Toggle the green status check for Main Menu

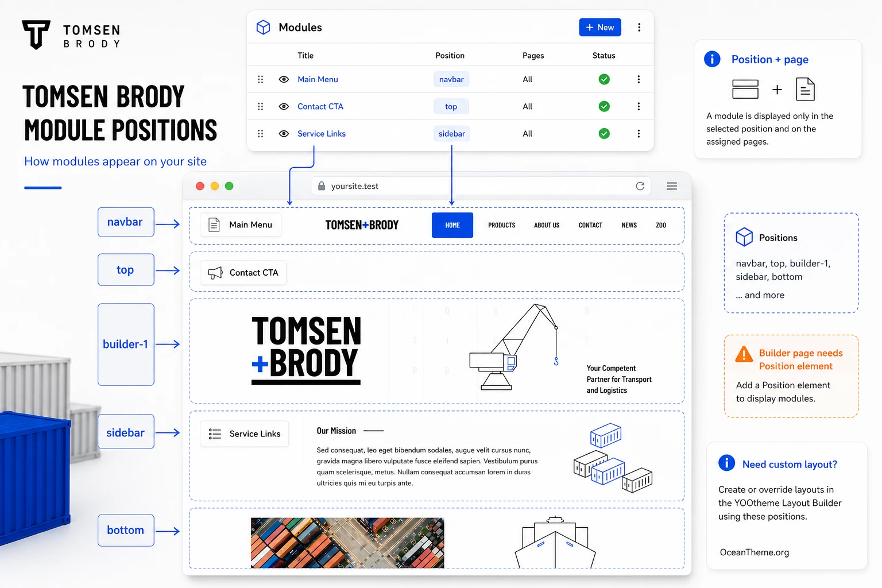[604, 79]
